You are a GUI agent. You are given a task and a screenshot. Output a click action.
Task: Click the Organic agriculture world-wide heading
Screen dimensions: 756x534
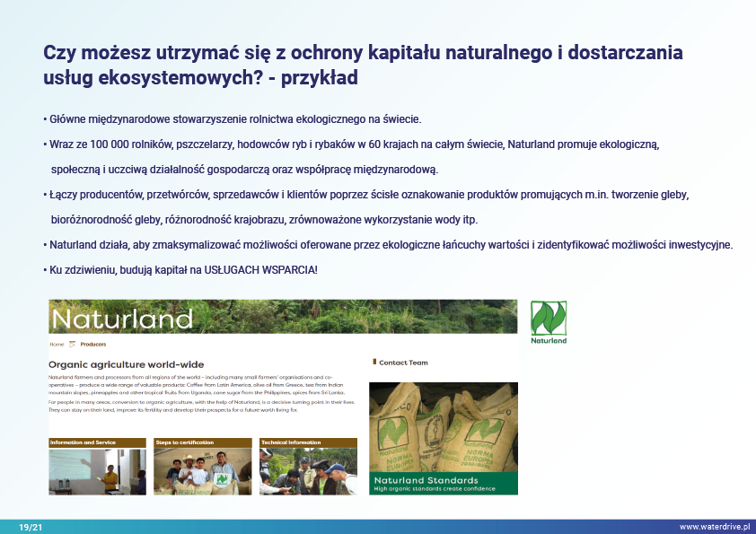(126, 364)
